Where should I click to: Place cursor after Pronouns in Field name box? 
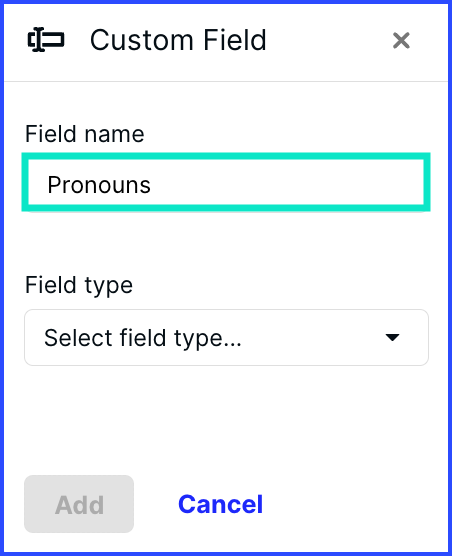coord(153,185)
